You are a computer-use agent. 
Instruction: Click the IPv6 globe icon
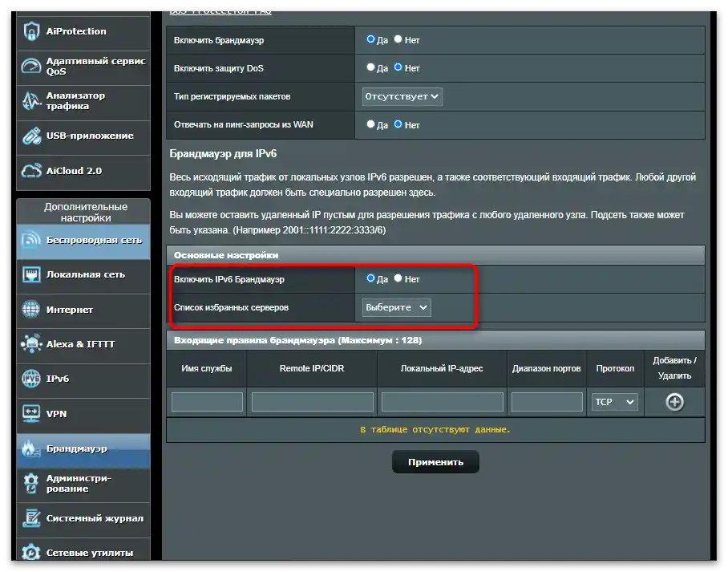[x=31, y=379]
